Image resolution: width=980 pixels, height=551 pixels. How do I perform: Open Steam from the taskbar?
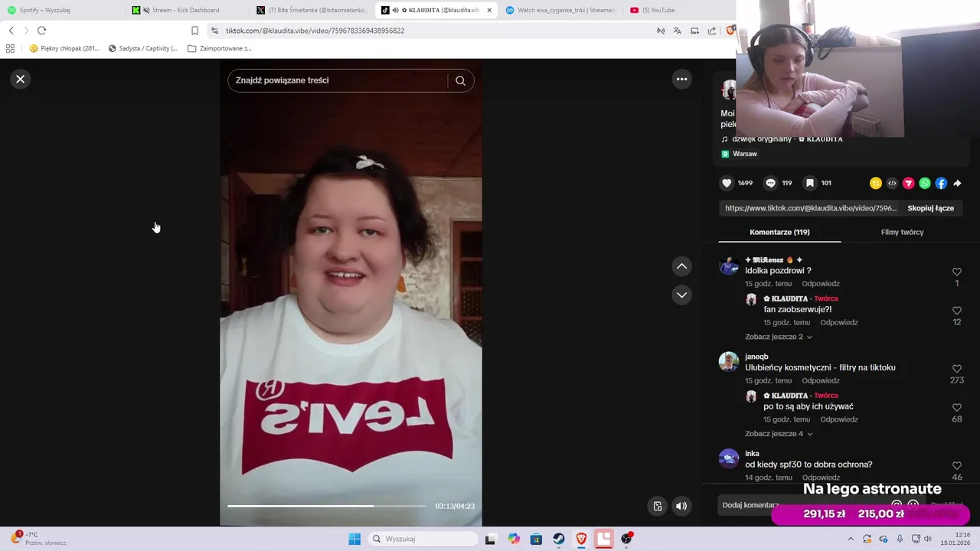[x=559, y=539]
